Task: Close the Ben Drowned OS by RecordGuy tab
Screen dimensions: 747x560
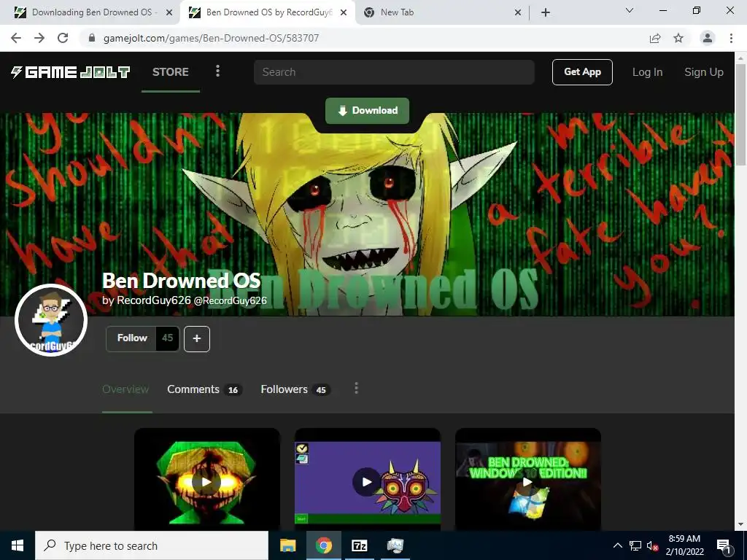Action: (x=344, y=13)
